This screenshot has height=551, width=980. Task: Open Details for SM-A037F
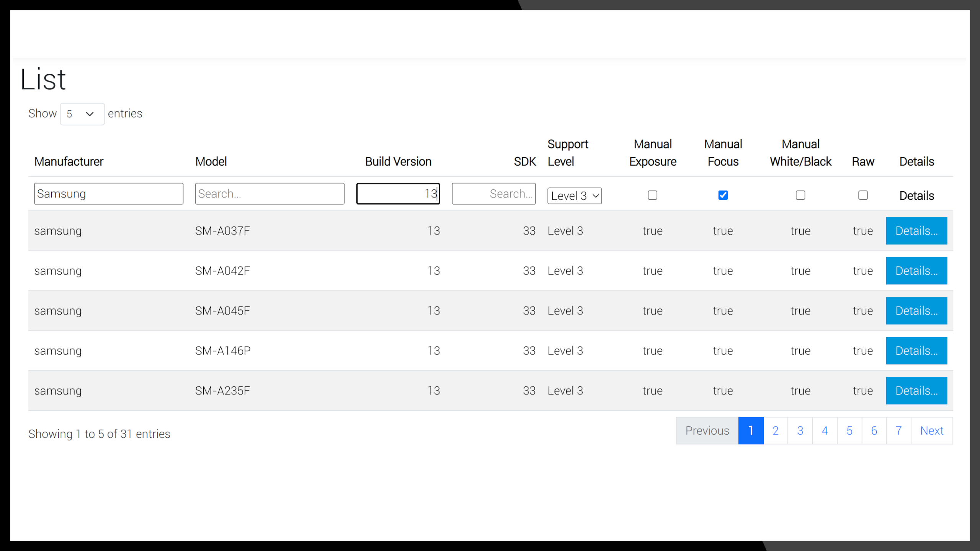point(916,231)
